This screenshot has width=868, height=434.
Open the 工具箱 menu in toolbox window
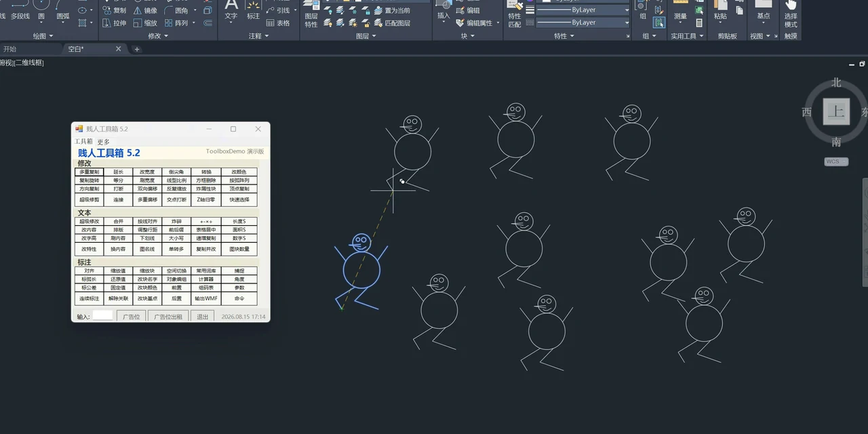click(x=83, y=141)
